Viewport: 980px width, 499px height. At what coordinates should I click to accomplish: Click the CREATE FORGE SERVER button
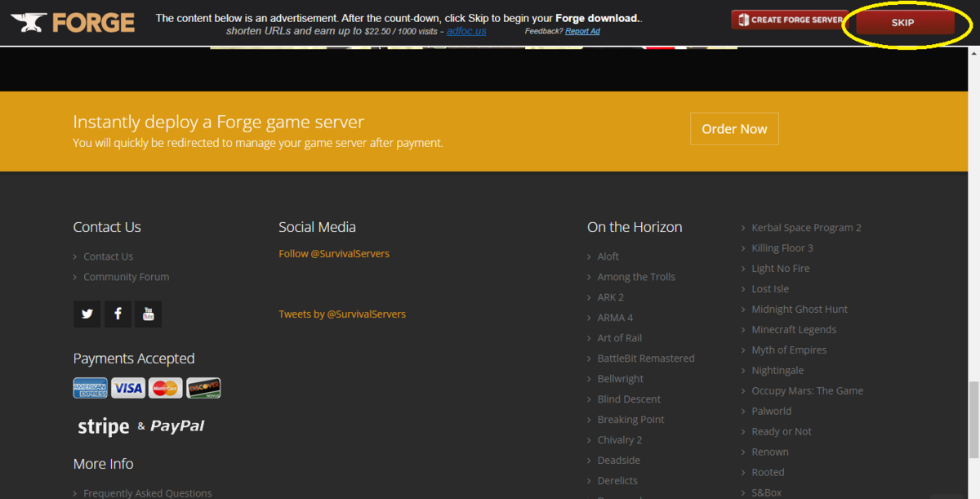click(x=789, y=18)
